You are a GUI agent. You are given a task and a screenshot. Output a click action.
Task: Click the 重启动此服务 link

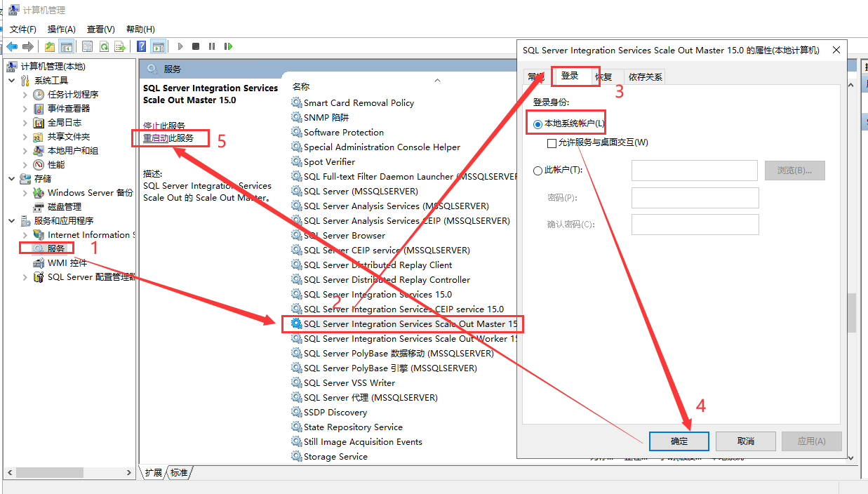[169, 138]
